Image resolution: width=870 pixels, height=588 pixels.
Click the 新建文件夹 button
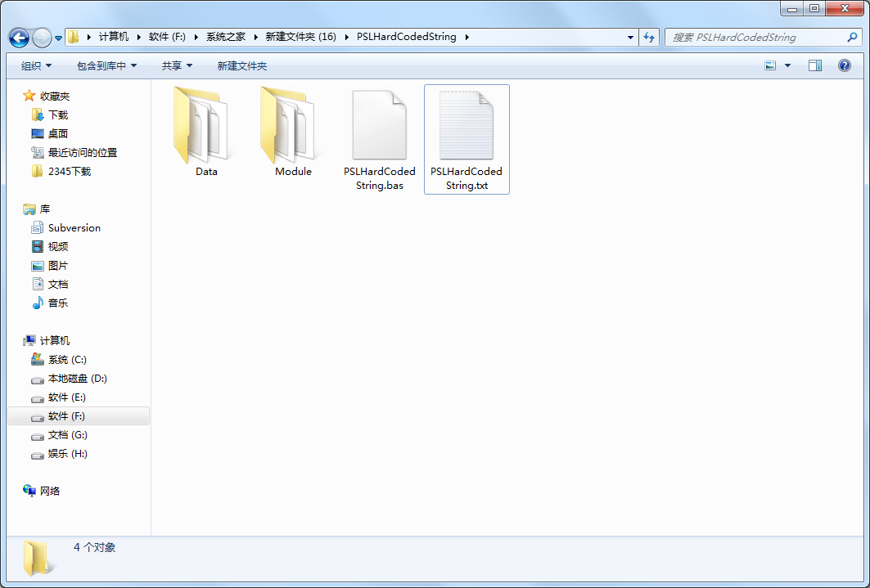[242, 66]
